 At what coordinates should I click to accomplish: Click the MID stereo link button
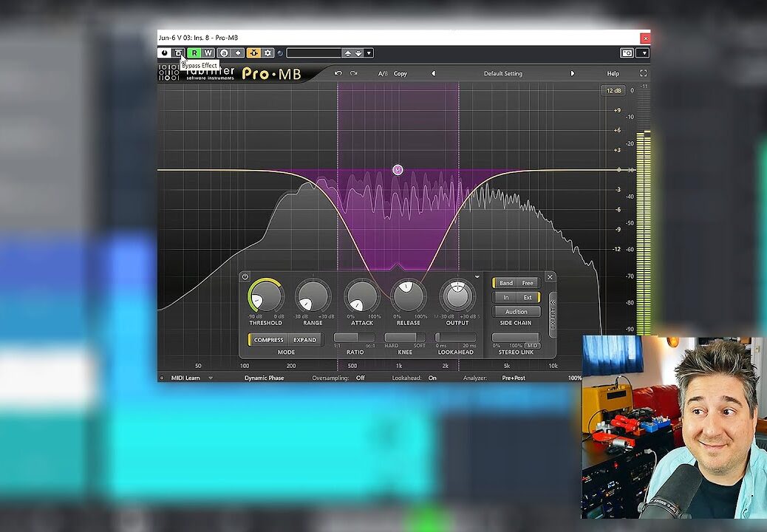pyautogui.click(x=532, y=346)
